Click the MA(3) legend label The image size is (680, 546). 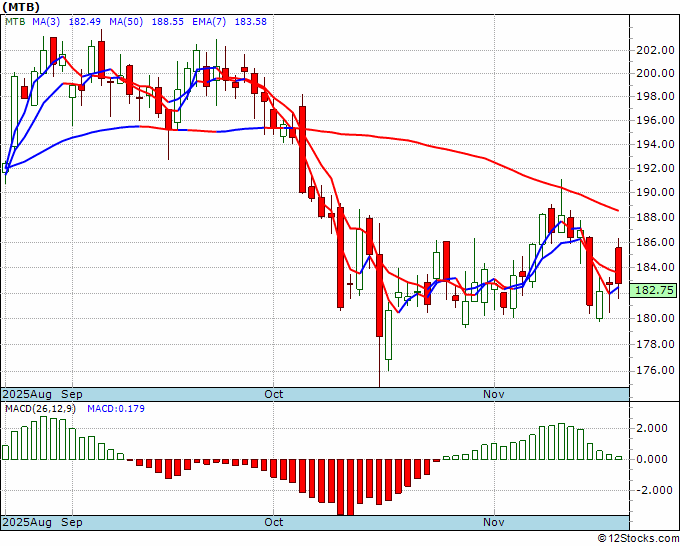coord(46,21)
